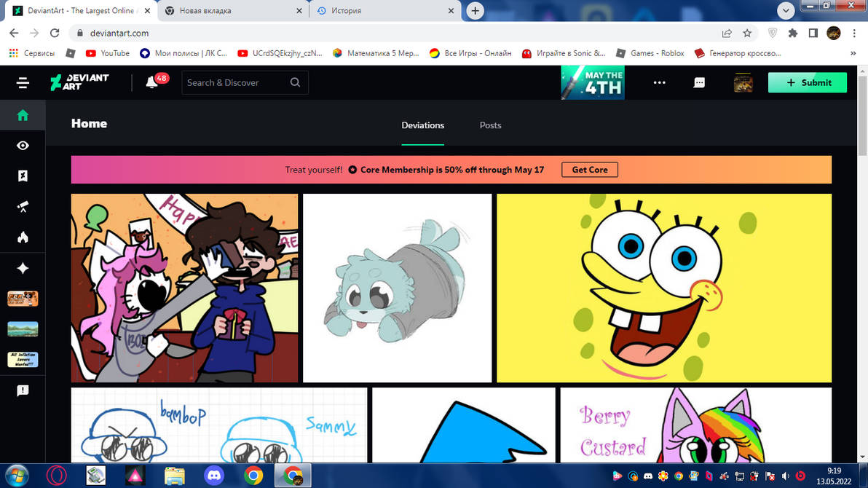The height and width of the screenshot is (488, 868).
Task: Click the sparkle DreamUp icon in sidebar
Action: [23, 268]
